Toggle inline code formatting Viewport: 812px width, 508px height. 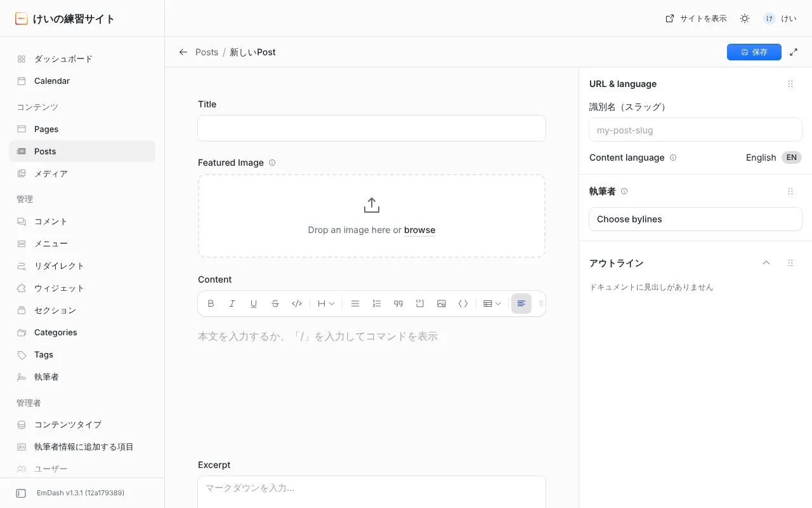tap(297, 304)
